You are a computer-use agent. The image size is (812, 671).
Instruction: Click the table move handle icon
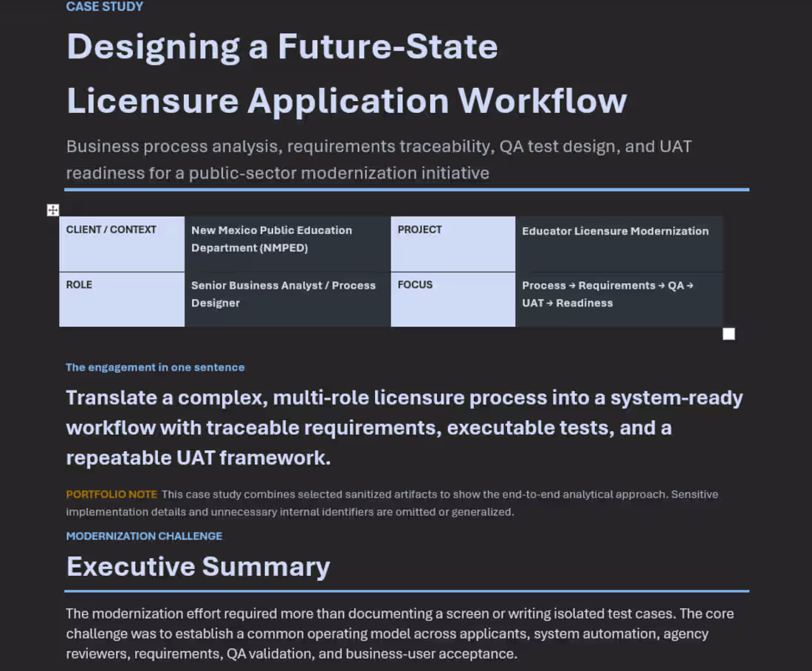coord(53,210)
